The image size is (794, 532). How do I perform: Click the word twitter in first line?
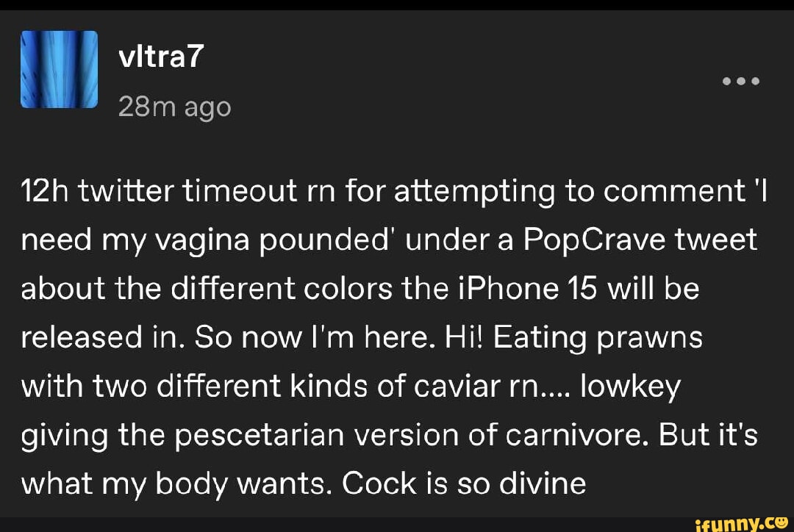pos(126,191)
